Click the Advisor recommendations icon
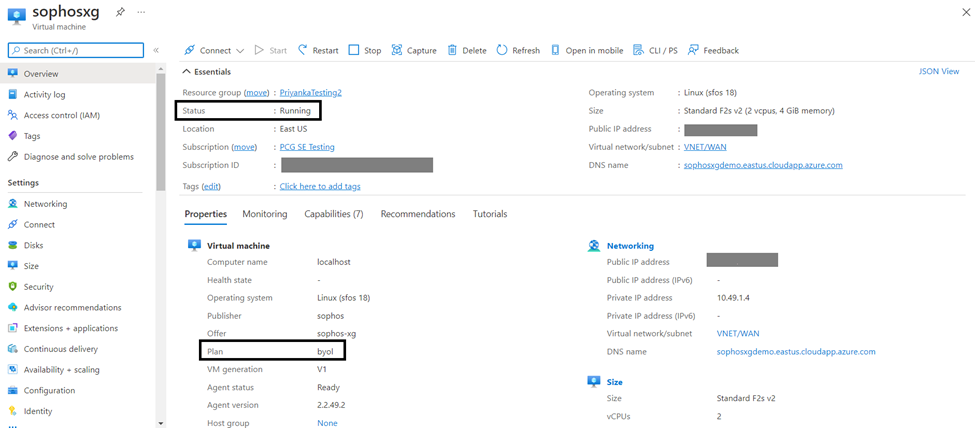The width and height of the screenshot is (975, 428). (x=12, y=307)
